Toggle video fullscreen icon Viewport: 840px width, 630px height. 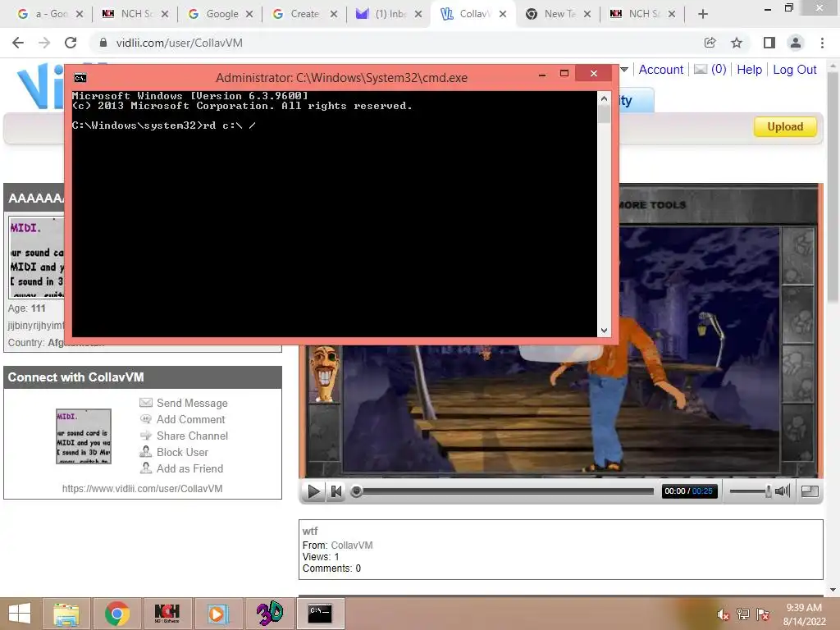pos(810,491)
